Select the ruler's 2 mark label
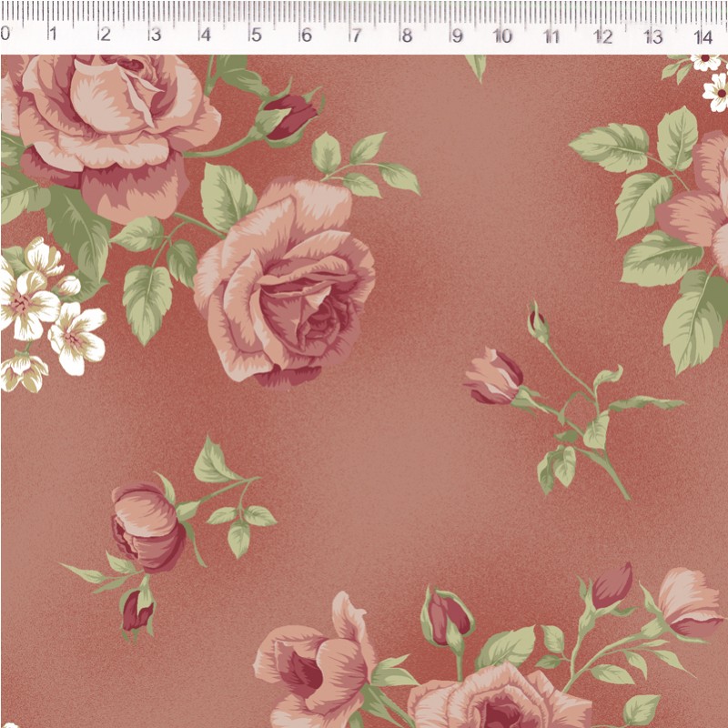Screen dimensions: 728x728 coord(105,34)
